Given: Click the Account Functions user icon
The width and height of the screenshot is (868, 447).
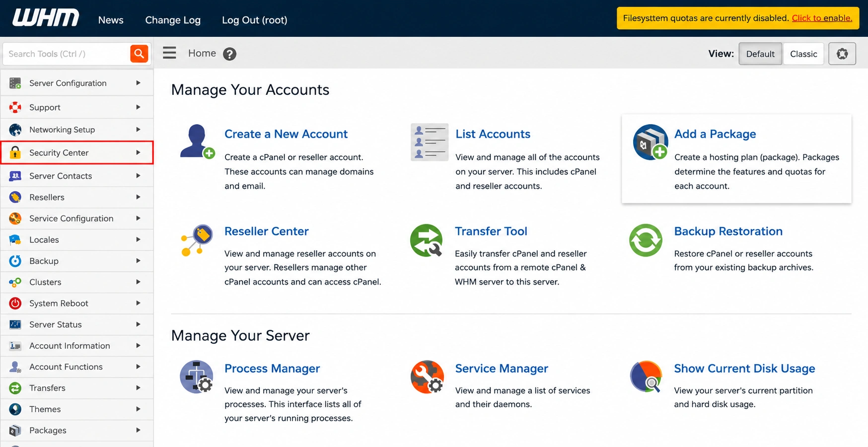Looking at the screenshot, I should (x=15, y=367).
